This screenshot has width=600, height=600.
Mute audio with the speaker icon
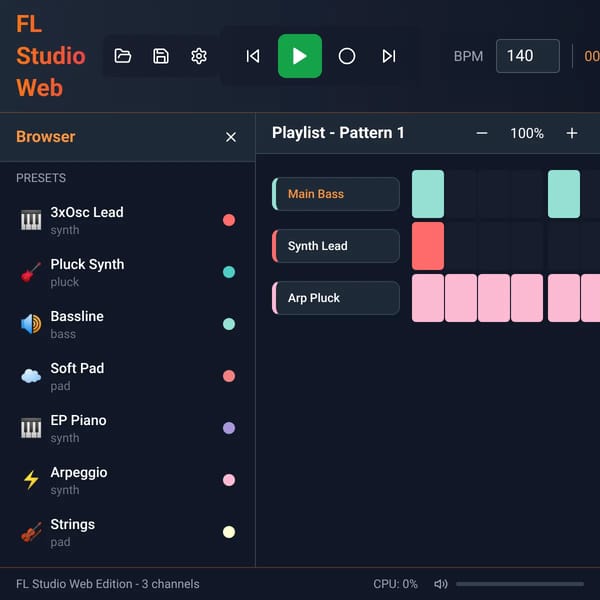pos(440,584)
